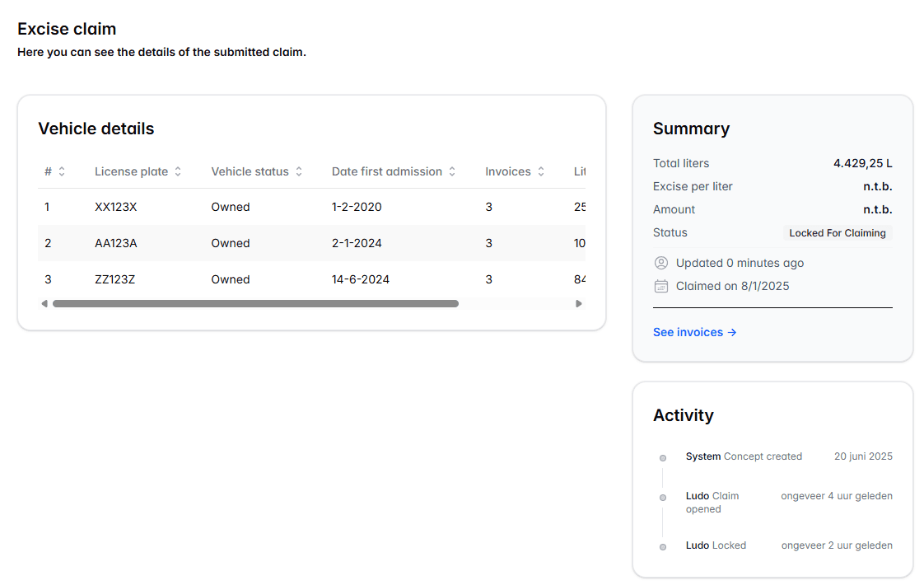The height and width of the screenshot is (585, 924).
Task: Sort by Date first admission
Action: tap(452, 171)
